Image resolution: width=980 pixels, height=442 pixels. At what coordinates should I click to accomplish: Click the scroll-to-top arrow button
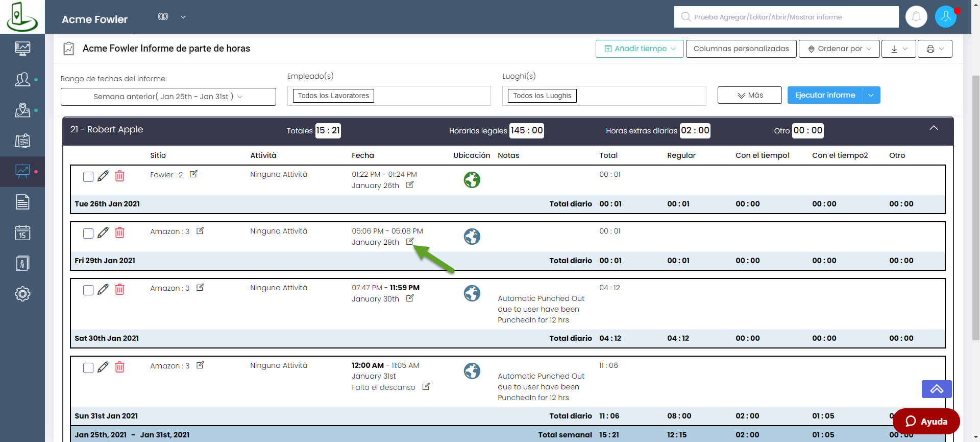(x=936, y=389)
